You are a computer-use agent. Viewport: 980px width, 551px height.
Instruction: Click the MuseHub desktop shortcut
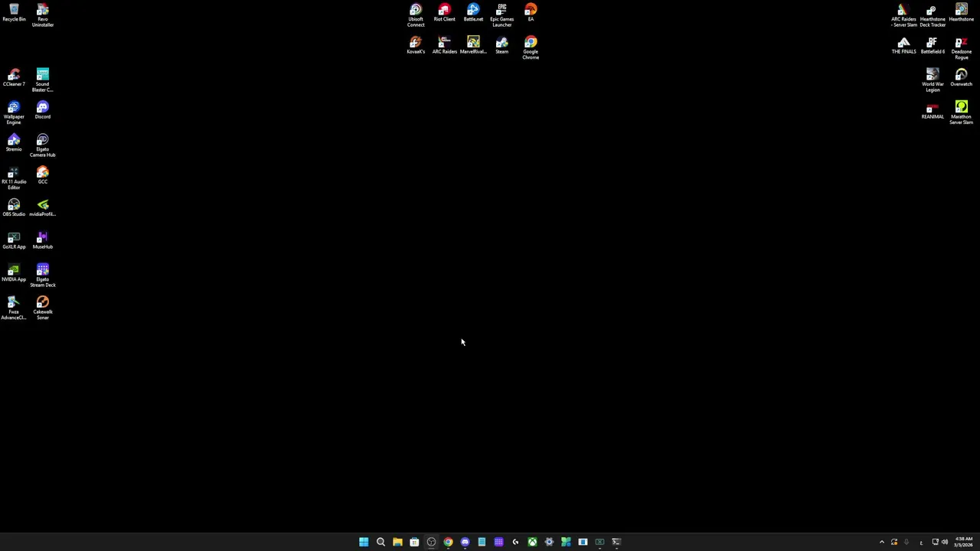click(x=43, y=240)
